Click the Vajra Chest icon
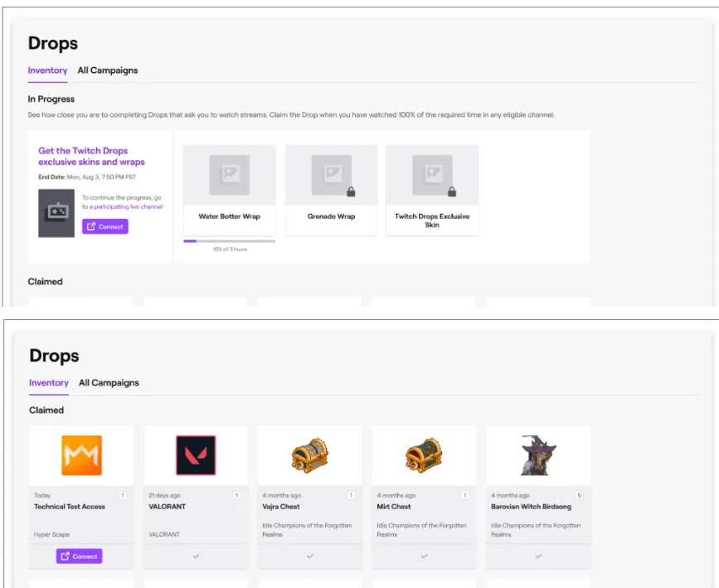This screenshot has width=719, height=588. click(x=309, y=455)
